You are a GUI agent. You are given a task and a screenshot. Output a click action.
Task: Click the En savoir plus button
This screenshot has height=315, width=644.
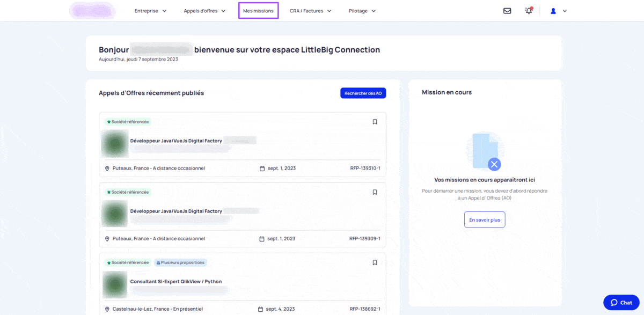click(x=485, y=219)
